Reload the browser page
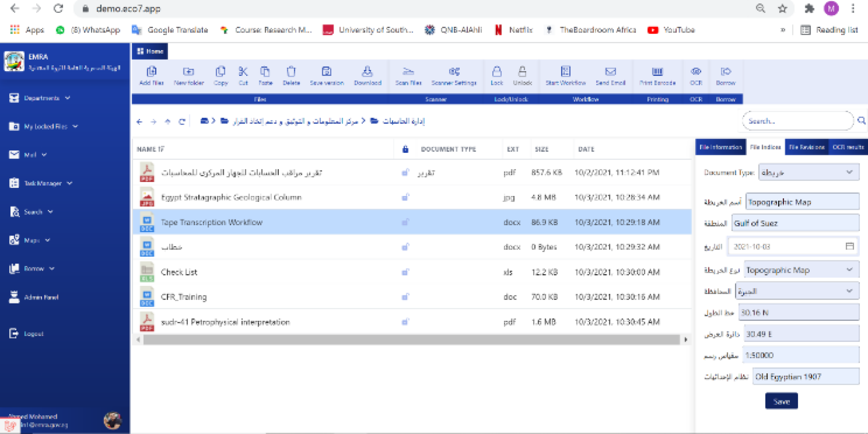 click(58, 9)
